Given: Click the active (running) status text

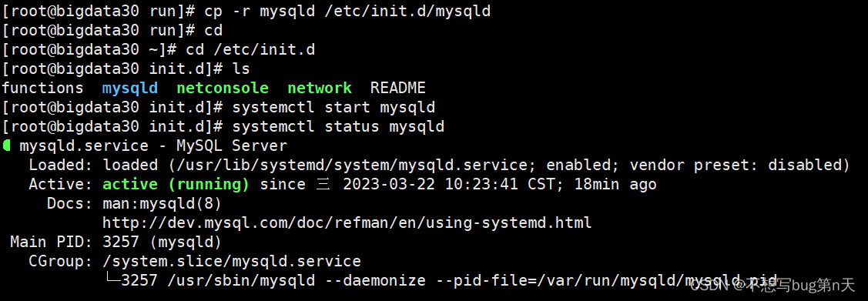Looking at the screenshot, I should (x=176, y=184).
